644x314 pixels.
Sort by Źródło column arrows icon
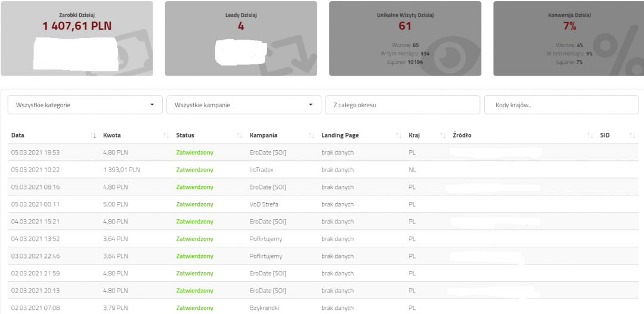point(590,136)
